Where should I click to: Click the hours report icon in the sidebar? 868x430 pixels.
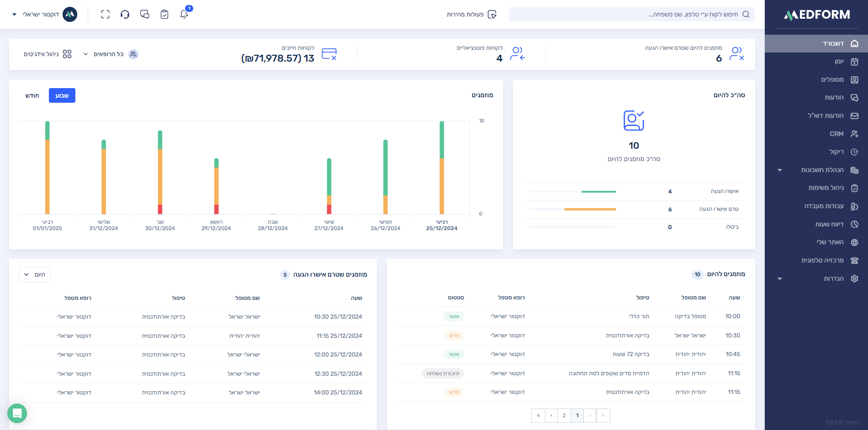click(x=855, y=224)
